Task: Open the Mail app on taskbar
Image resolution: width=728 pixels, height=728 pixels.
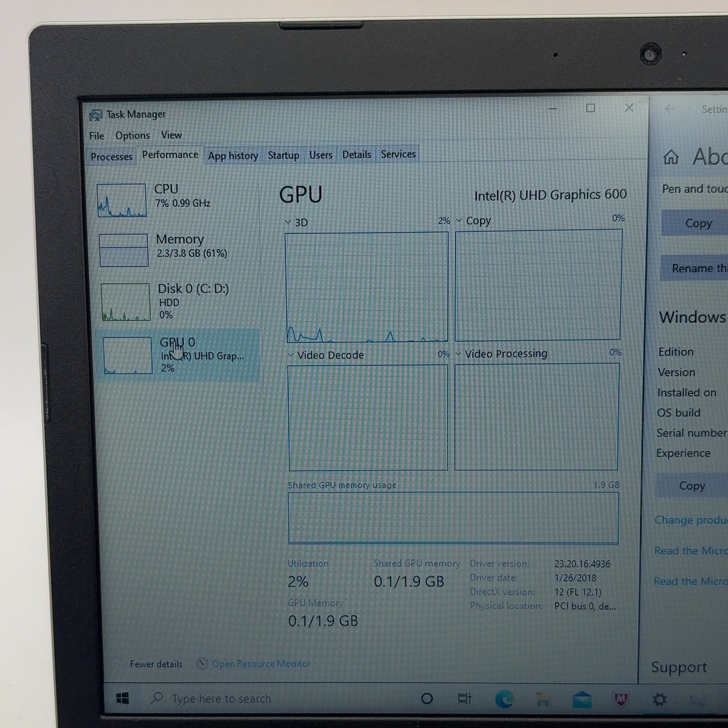Action: click(x=581, y=699)
